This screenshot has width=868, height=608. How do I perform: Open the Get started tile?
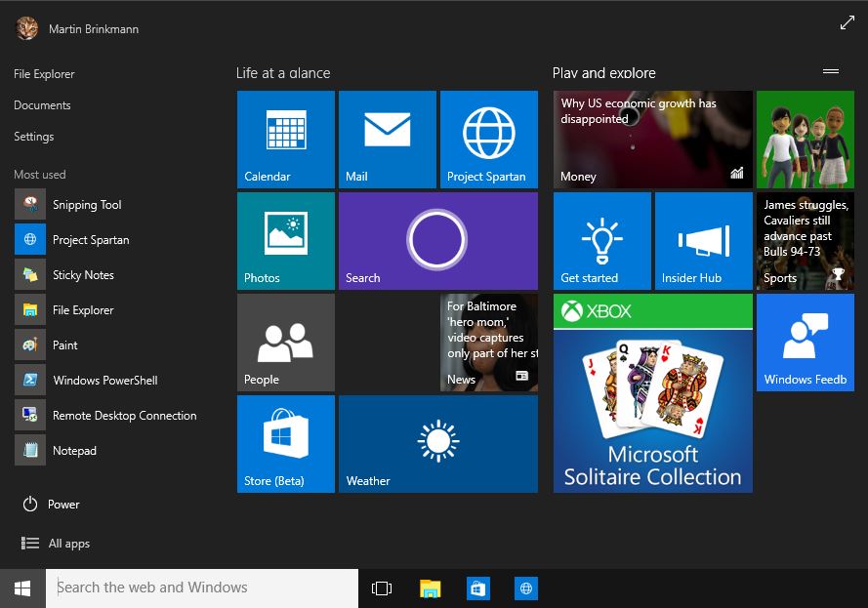(x=602, y=241)
